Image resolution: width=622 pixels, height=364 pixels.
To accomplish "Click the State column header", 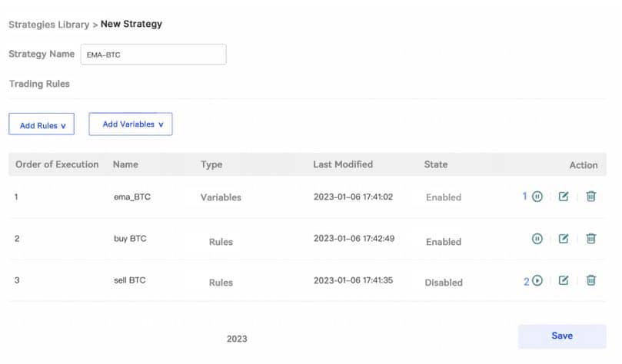I will 435,164.
